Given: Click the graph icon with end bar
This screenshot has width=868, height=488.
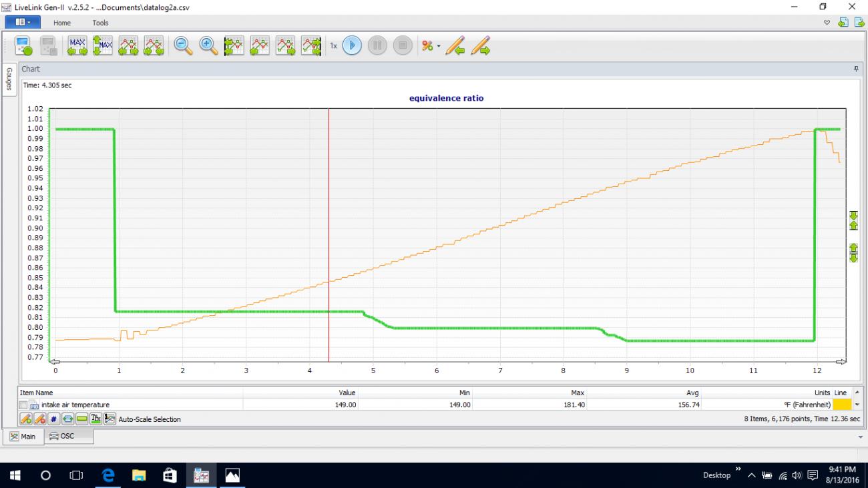Looking at the screenshot, I should 311,46.
